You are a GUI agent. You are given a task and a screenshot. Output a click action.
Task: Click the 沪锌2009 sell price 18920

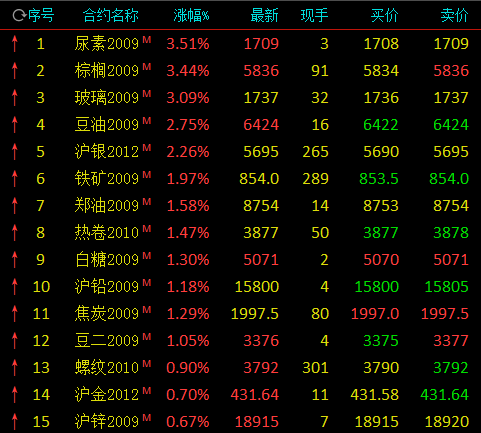point(447,422)
